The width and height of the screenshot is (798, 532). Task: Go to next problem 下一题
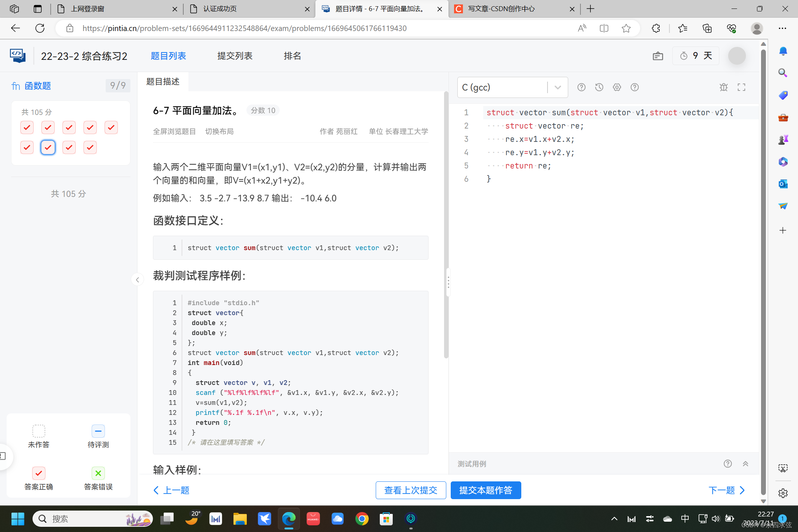point(727,490)
